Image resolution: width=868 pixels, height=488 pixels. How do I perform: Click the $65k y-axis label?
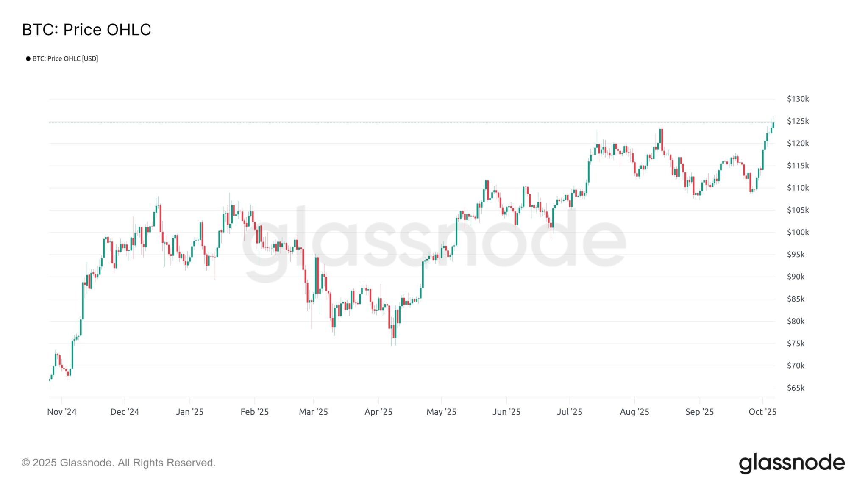point(796,388)
